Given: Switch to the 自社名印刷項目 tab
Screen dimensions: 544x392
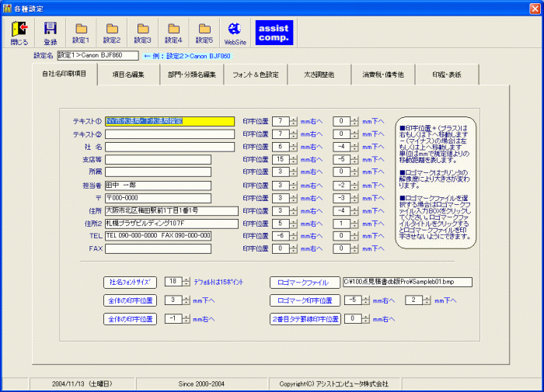Looking at the screenshot, I should click(x=65, y=74).
